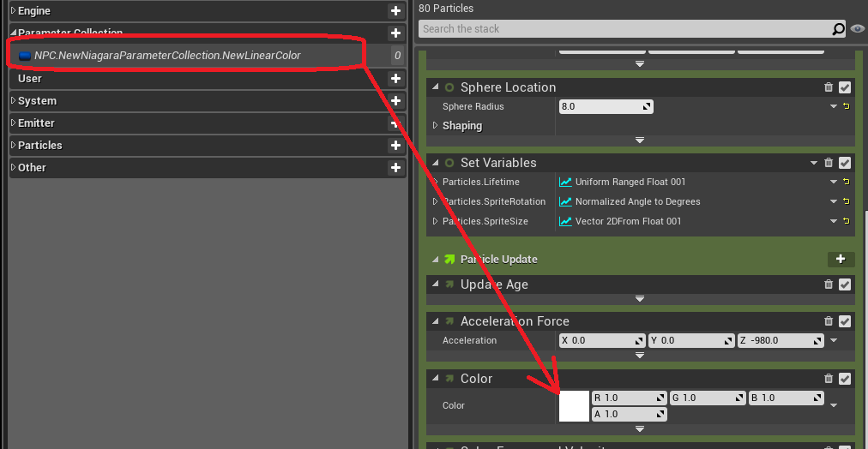Open Particles.SpriteRotation input dropdown arrow

pos(833,202)
